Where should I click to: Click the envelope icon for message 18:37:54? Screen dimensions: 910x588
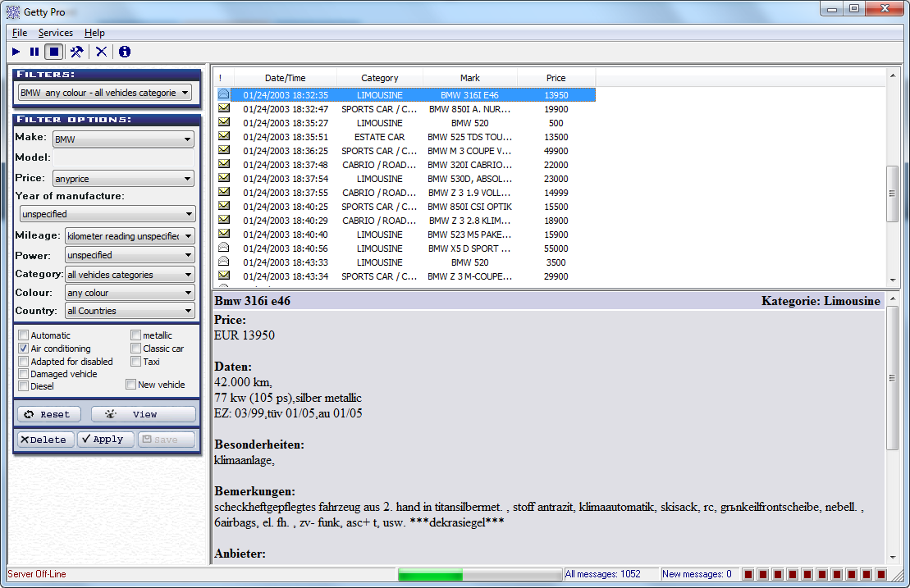point(223,178)
